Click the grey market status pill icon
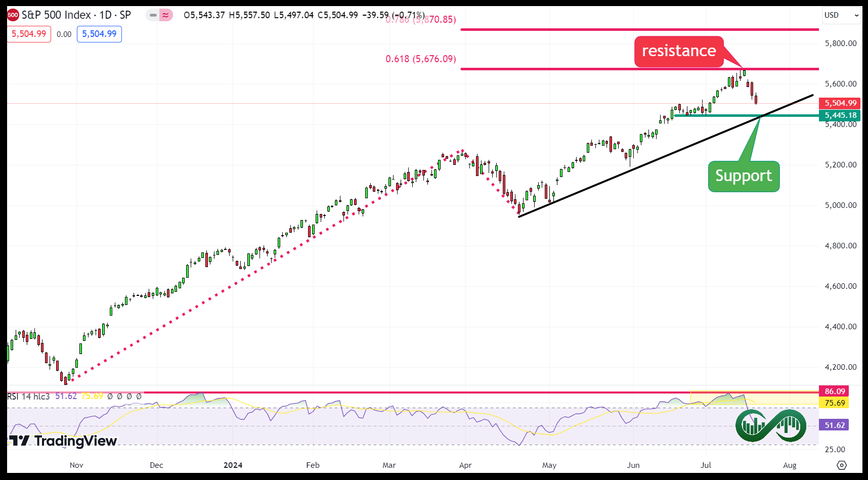 coord(153,15)
